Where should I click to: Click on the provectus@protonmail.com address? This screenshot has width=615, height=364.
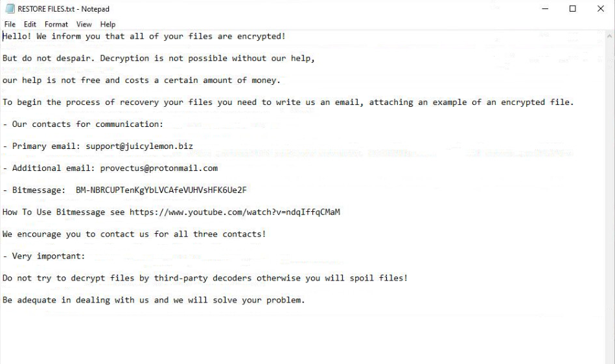[159, 168]
